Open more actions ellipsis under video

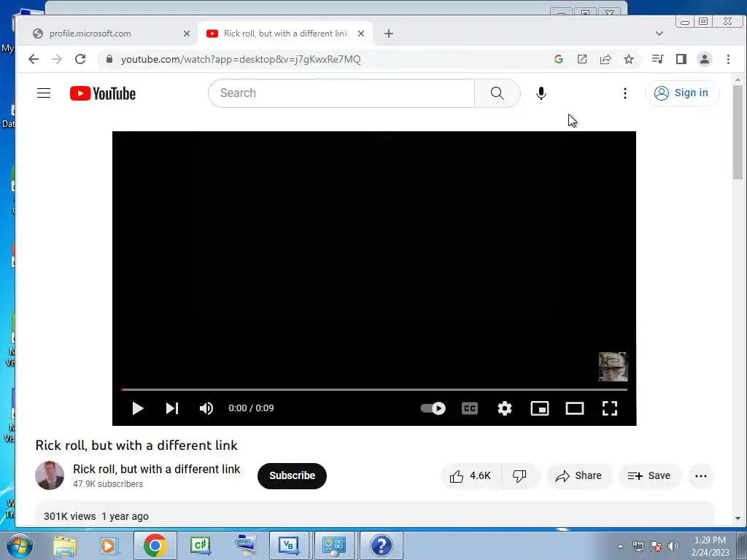(x=701, y=475)
